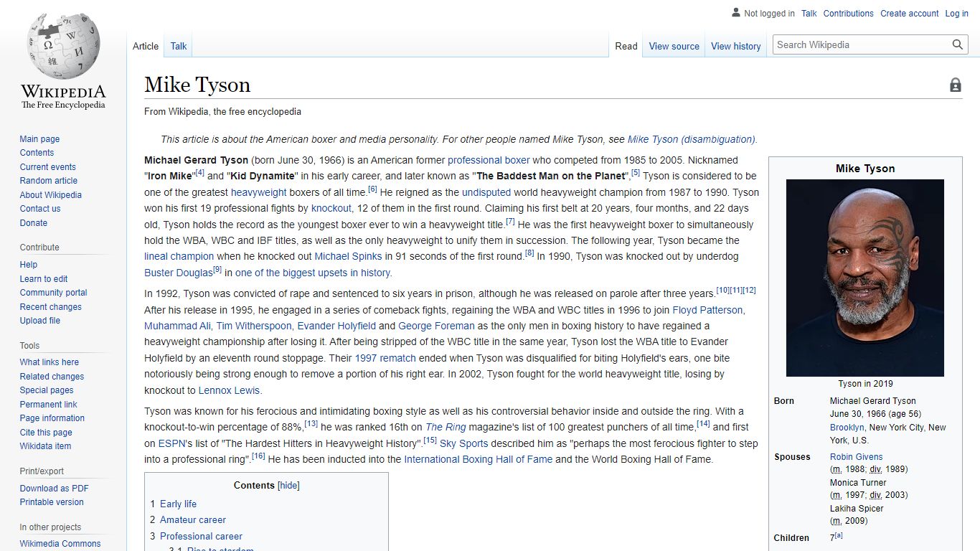980x551 pixels.
Task: Open About Wikipedia link
Action: (x=50, y=195)
